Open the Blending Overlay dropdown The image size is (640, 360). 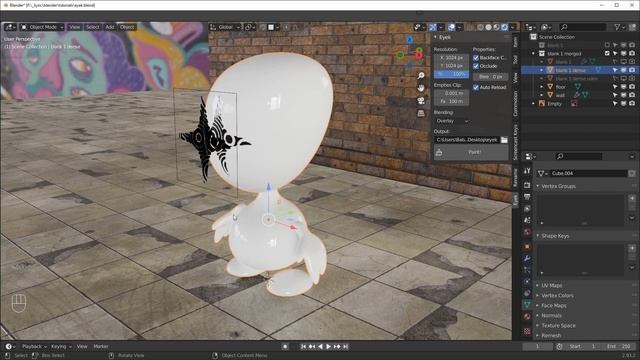(451, 121)
